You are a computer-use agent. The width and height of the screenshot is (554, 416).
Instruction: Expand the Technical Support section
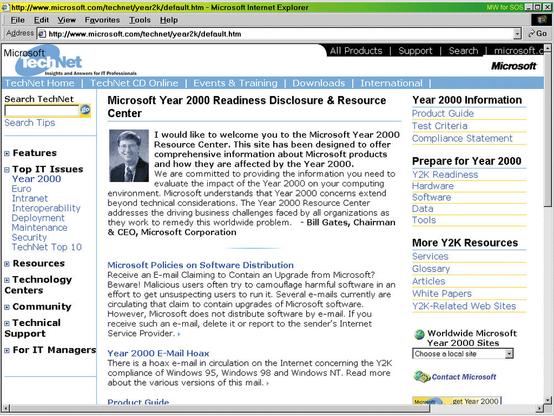point(7,323)
